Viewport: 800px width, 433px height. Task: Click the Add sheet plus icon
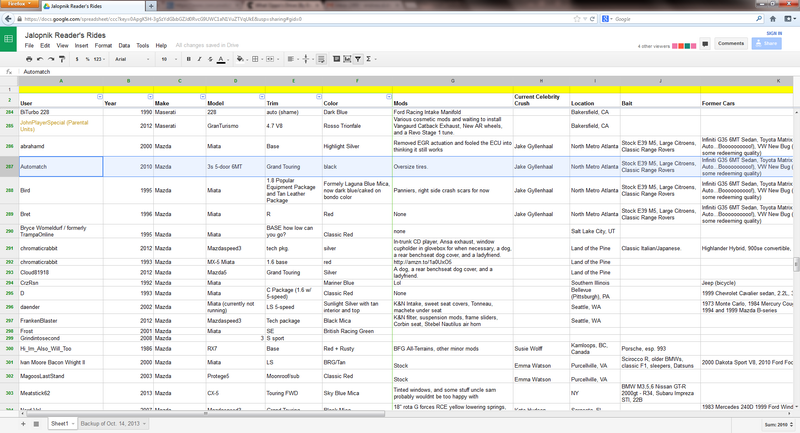click(23, 424)
